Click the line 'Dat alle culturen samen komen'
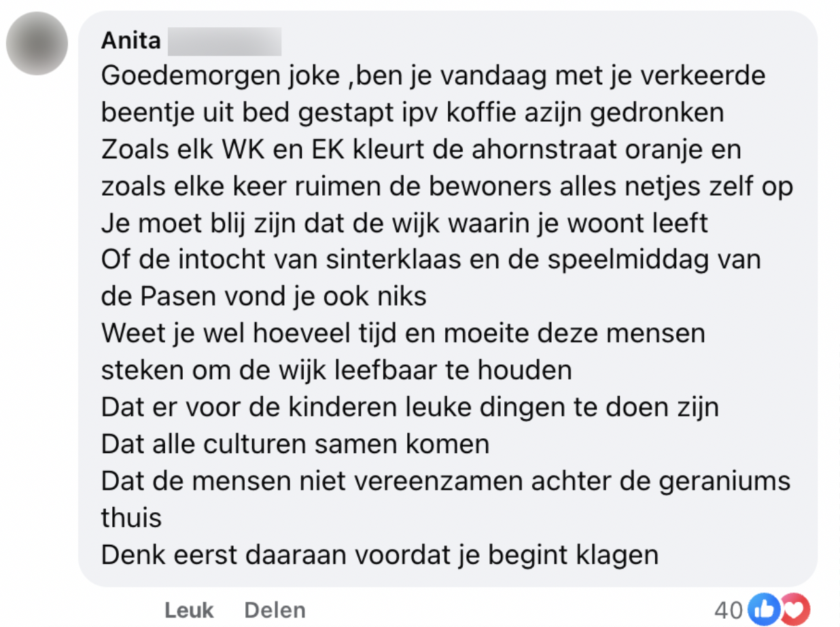Screen dimensions: 840x627 click(295, 444)
